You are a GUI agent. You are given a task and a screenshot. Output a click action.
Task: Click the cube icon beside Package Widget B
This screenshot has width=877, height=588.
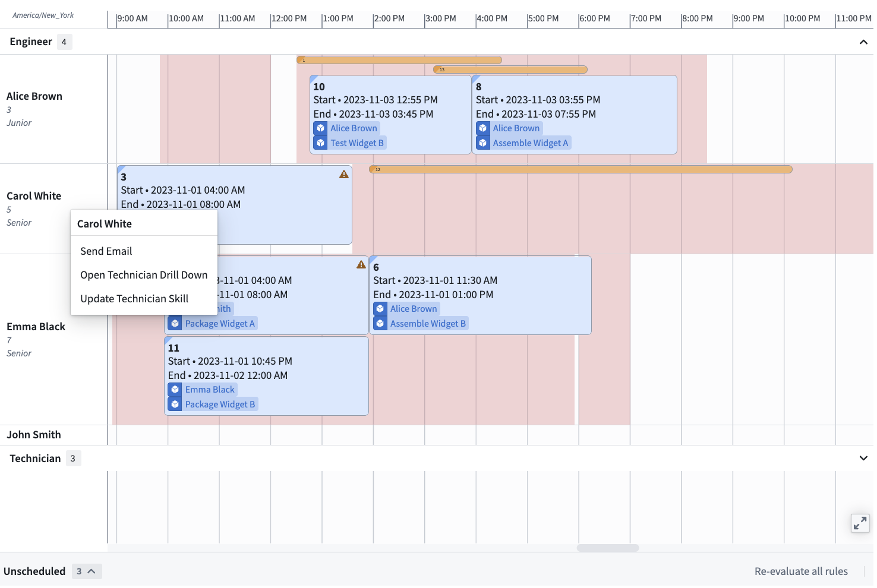point(175,404)
